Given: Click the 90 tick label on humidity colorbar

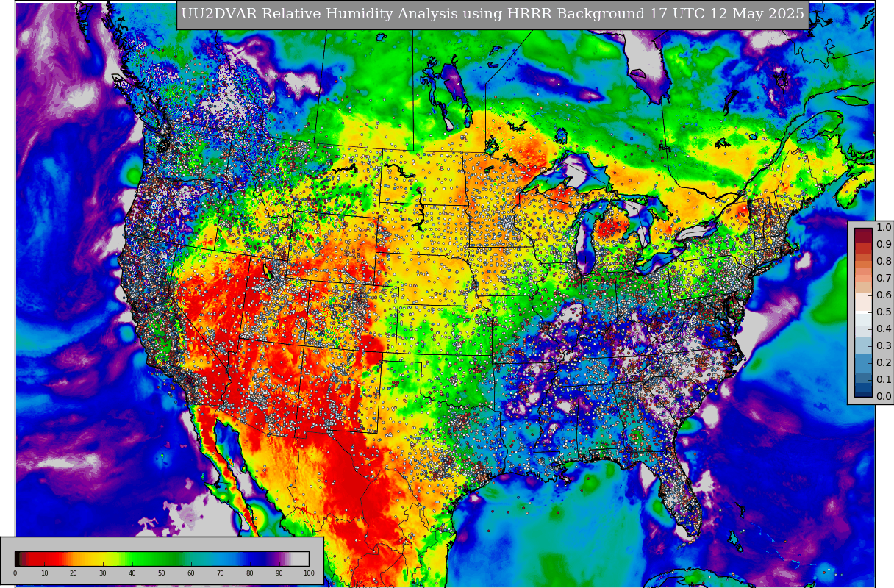Looking at the screenshot, I should click(279, 573).
